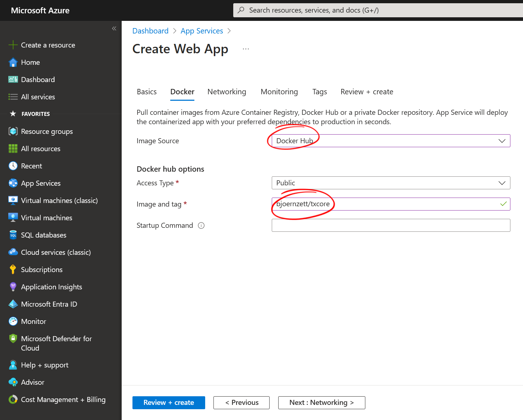Focus the Image and tag input field
523x420 pixels.
391,204
